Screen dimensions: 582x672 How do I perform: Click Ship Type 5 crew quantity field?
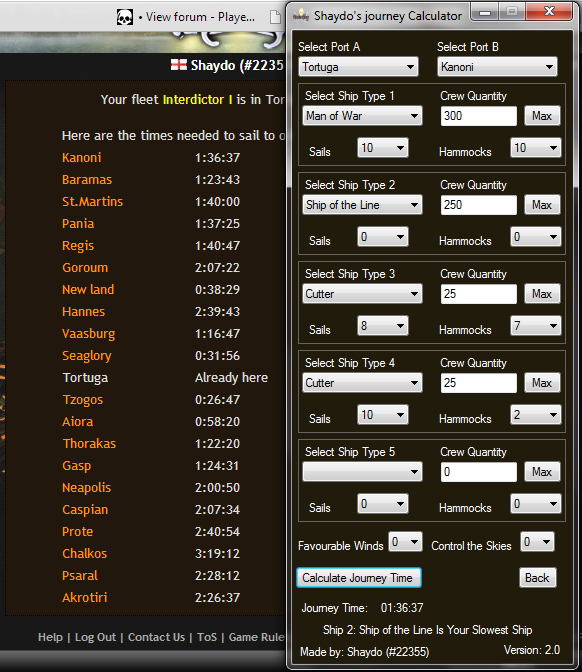[x=478, y=472]
